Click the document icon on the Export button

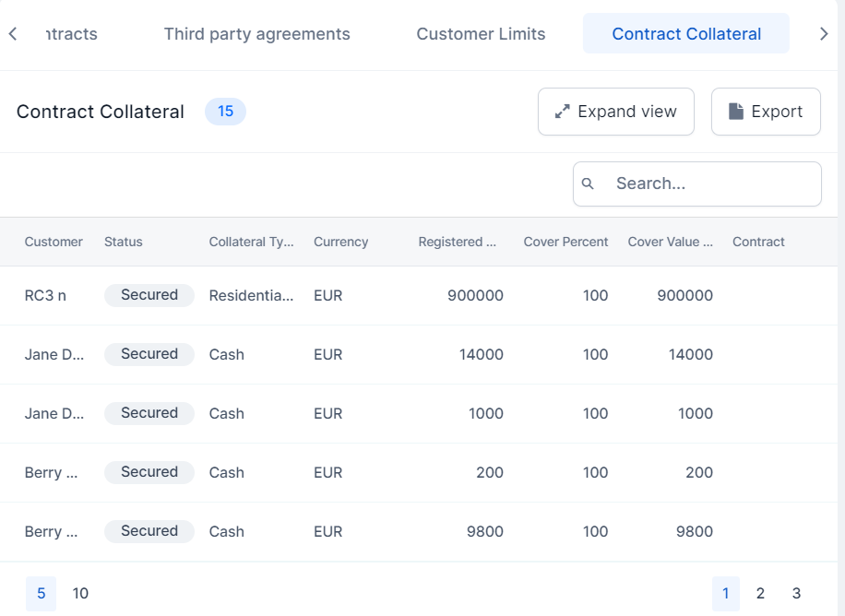735,112
